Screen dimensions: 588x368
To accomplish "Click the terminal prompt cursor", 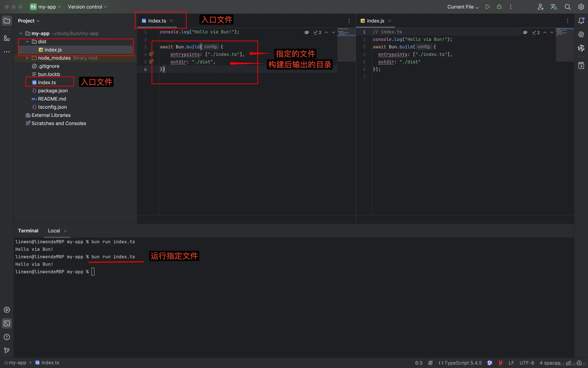I will point(93,272).
